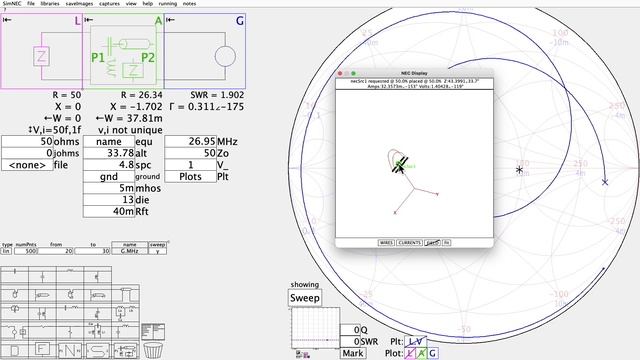Click the Mark button
Screen dimensions: 640x360
click(353, 353)
